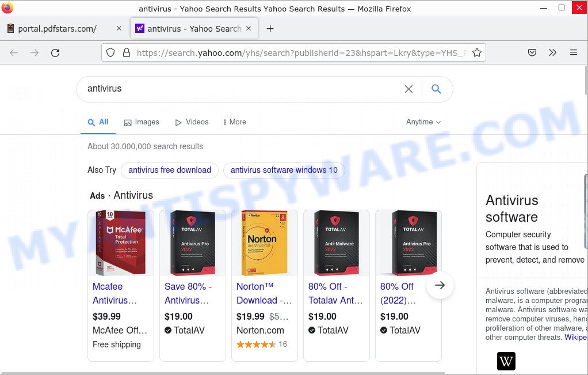Screen dimensions: 588x375
Task: Open tracking protection shield icon
Action: [110, 52]
